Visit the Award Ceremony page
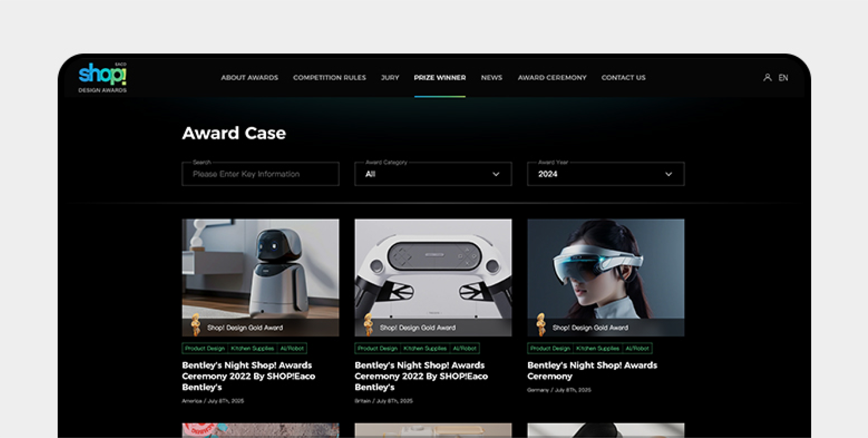 pos(552,78)
